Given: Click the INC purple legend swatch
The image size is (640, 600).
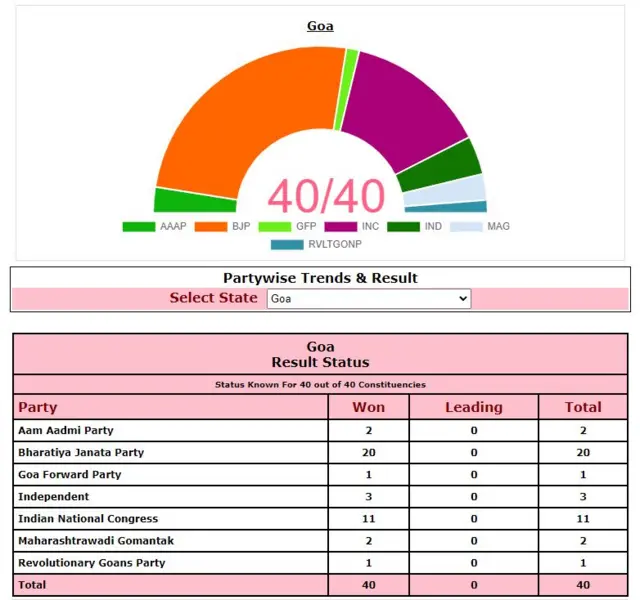Looking at the screenshot, I should 340,227.
